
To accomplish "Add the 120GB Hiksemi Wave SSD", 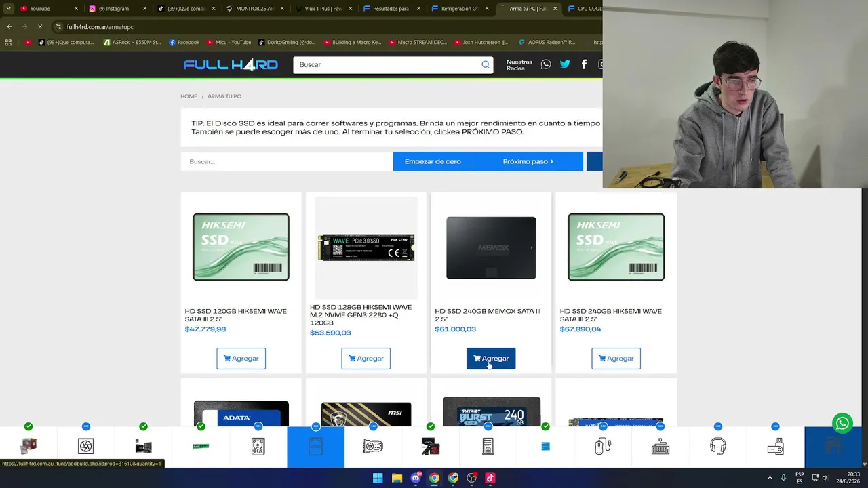I will 241,359.
